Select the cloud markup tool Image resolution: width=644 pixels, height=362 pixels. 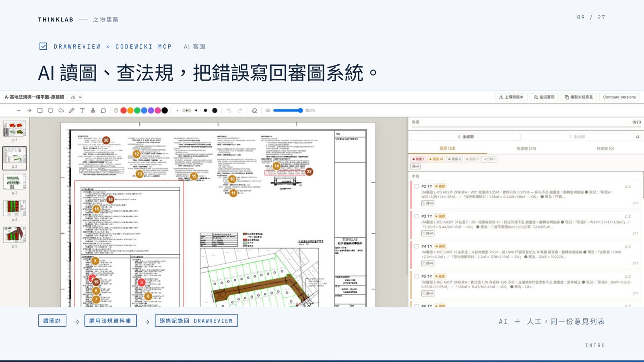click(61, 110)
